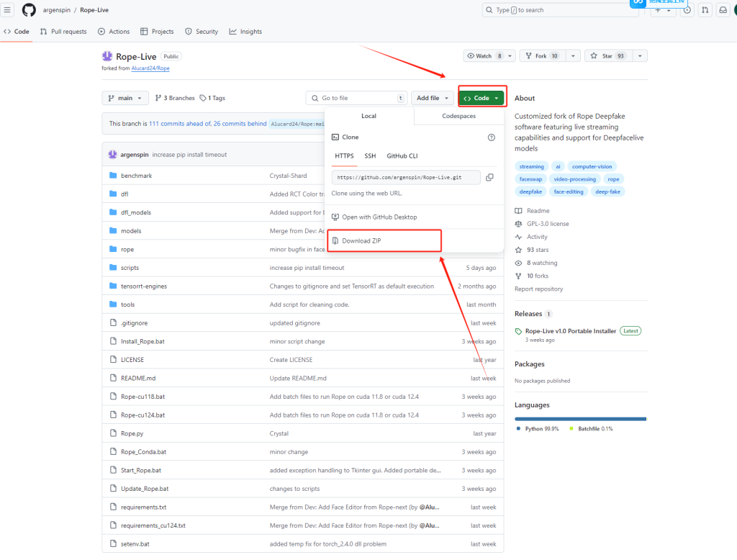Click the GPL-3.0 license scale icon
This screenshot has height=560, width=737.
[x=518, y=224]
